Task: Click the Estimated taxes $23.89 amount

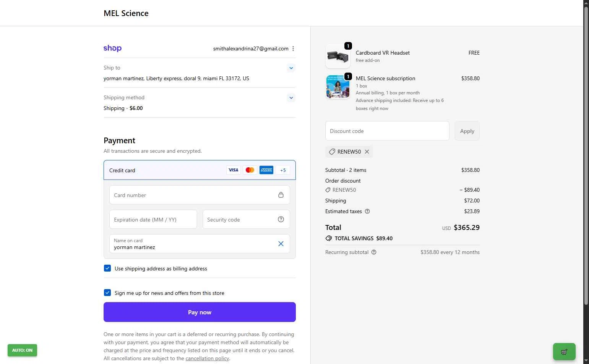Action: pos(472,211)
